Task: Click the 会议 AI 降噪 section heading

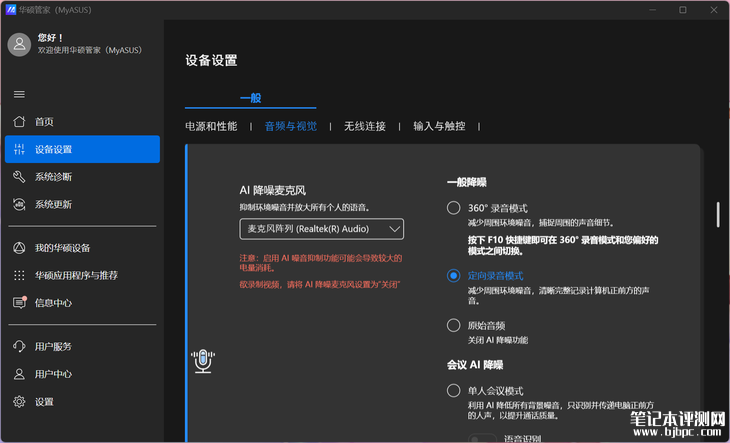Action: pos(475,365)
